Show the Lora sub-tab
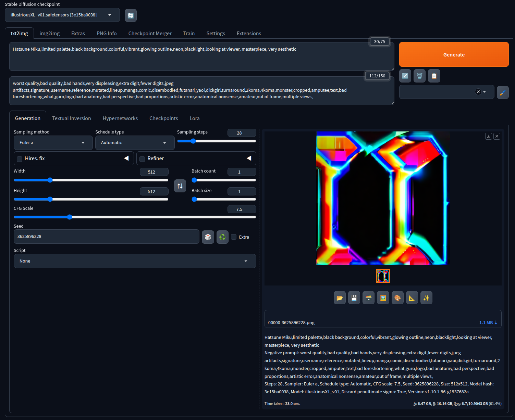Image resolution: width=515 pixels, height=420 pixels. (195, 118)
